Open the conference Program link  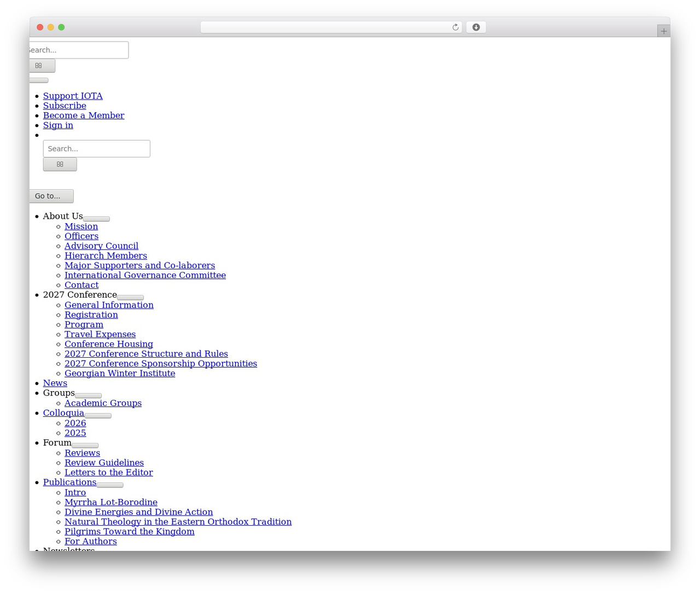(84, 325)
